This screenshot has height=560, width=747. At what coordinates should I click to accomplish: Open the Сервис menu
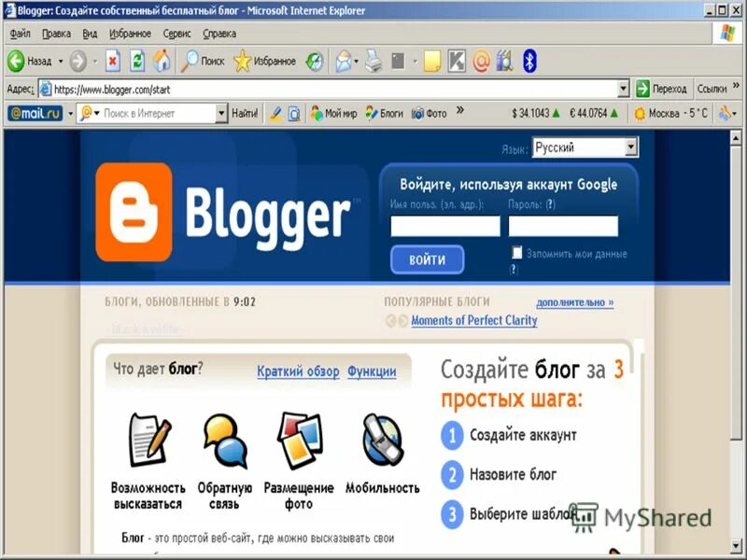[176, 34]
